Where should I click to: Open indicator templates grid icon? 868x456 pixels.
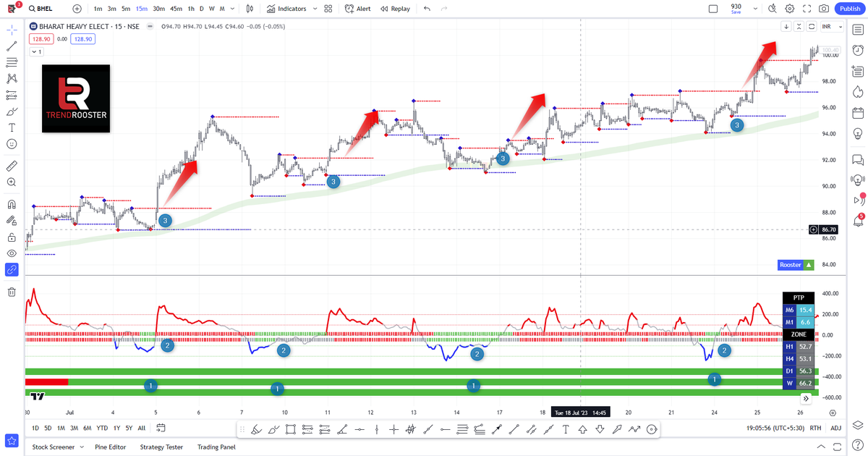(328, 9)
